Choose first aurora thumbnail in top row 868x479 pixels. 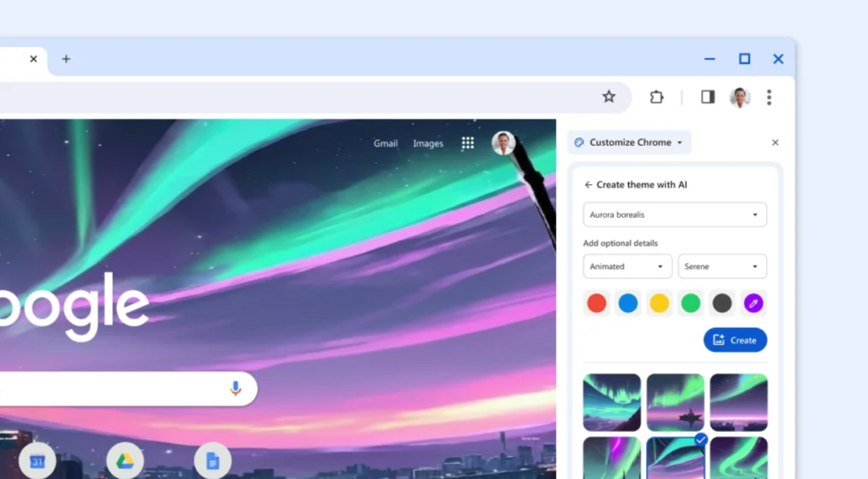(612, 402)
